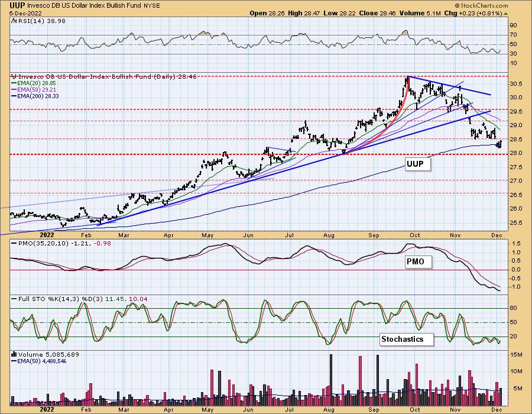
Task: Click the 30.5 price axis label
Action: point(516,84)
